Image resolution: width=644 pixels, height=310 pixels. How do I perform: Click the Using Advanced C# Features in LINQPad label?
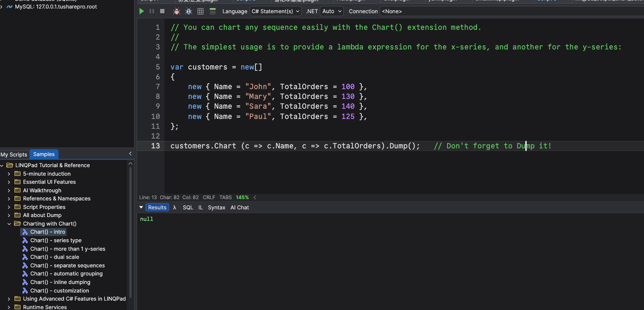[74, 299]
